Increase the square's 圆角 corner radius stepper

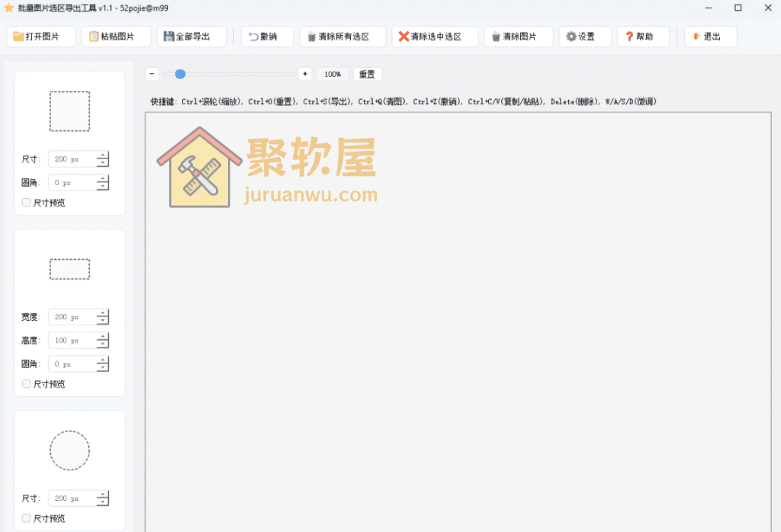click(x=102, y=179)
